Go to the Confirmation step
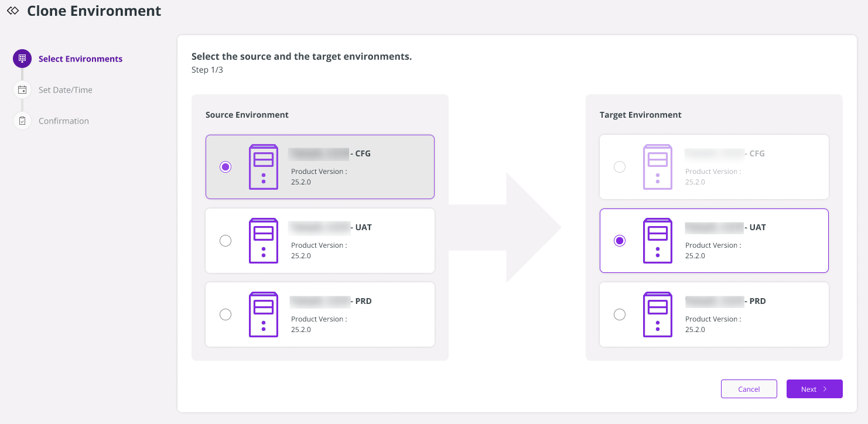868x424 pixels. pyautogui.click(x=63, y=120)
